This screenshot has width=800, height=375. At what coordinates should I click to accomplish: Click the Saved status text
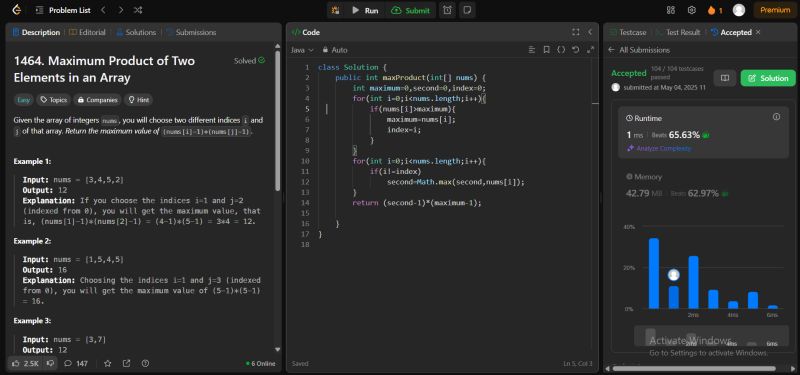pos(300,364)
